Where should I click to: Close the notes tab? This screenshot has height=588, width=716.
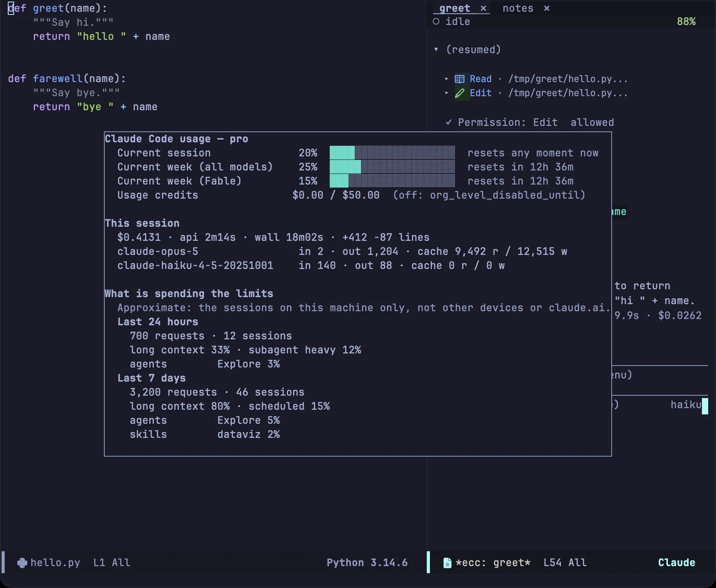click(x=547, y=8)
